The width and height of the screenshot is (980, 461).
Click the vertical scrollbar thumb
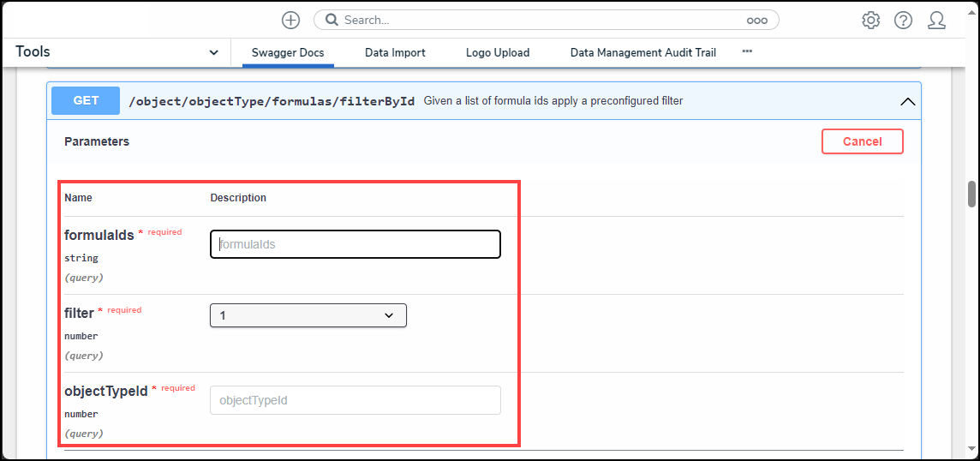click(x=971, y=194)
